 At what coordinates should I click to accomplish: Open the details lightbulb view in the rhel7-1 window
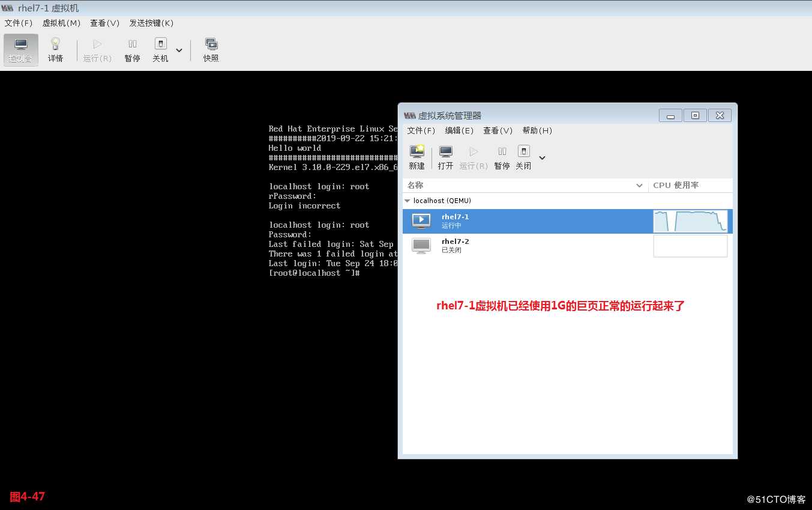[x=56, y=50]
